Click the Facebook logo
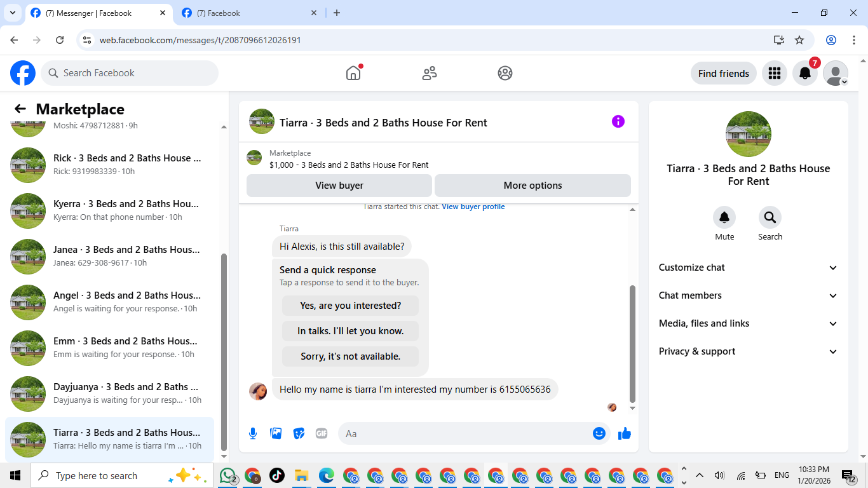 click(23, 73)
